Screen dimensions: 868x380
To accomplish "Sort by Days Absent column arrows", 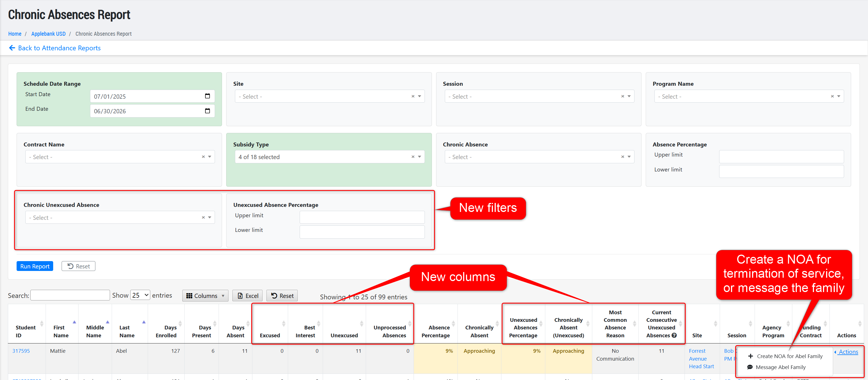I will click(248, 324).
